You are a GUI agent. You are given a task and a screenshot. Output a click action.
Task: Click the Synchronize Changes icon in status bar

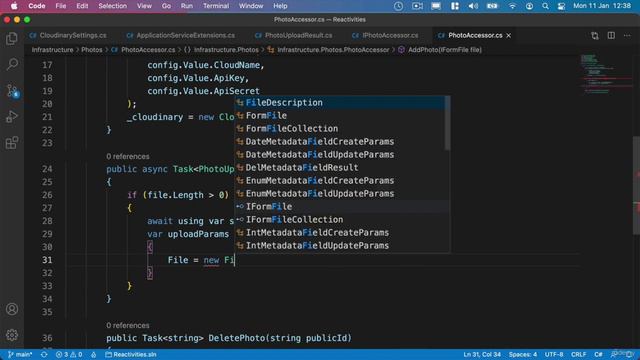44,354
